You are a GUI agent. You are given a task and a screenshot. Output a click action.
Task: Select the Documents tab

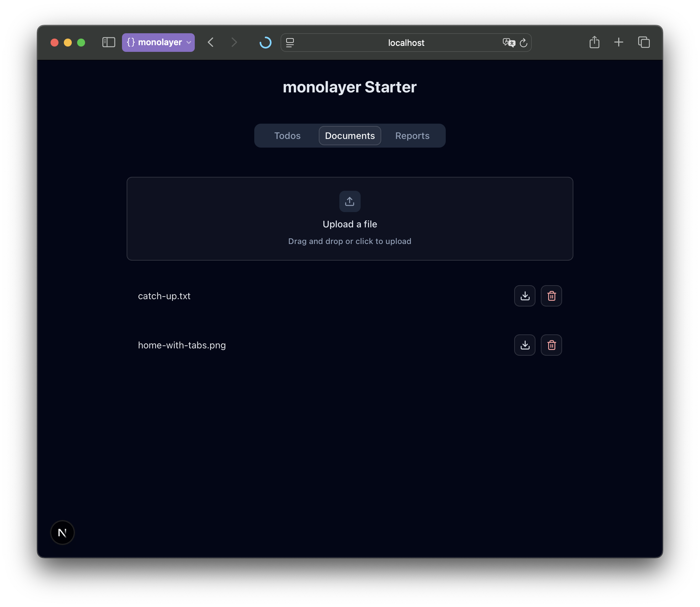[x=349, y=136]
